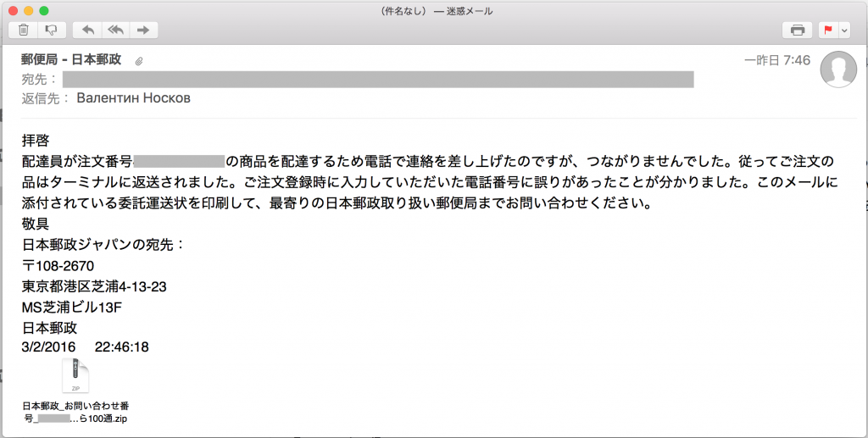868x438 pixels.
Task: Click the reply-to name Валентин Носков
Action: (x=133, y=98)
